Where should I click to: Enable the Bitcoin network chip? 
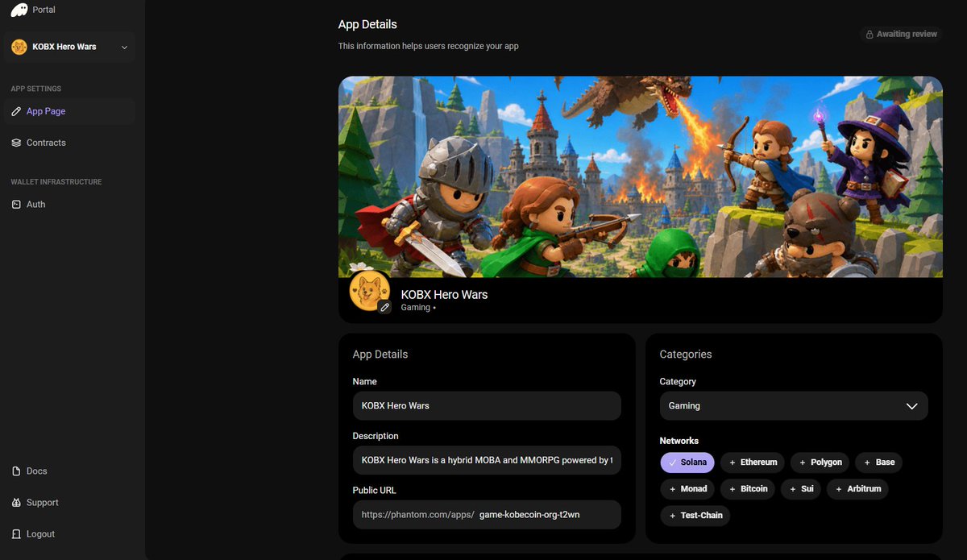pyautogui.click(x=748, y=489)
